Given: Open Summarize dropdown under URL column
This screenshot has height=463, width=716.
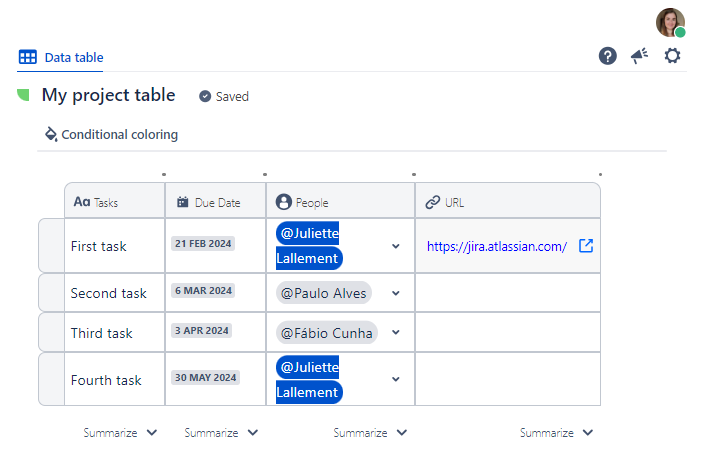Looking at the screenshot, I should click(x=556, y=433).
